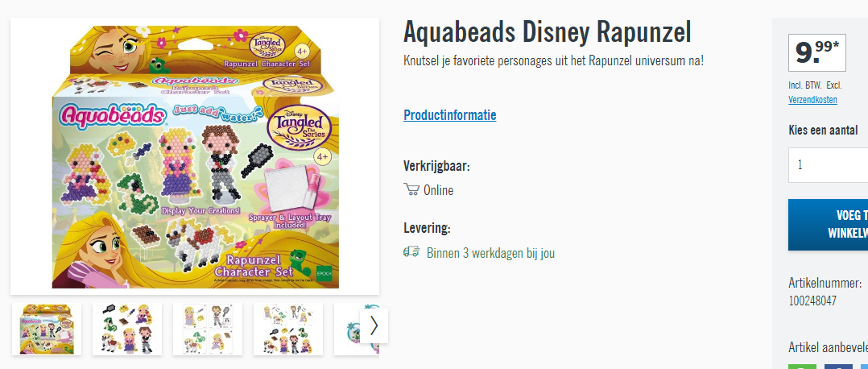Click the Binnen 3 werkdagen bij jou text
The width and height of the screenshot is (868, 369).
[490, 253]
